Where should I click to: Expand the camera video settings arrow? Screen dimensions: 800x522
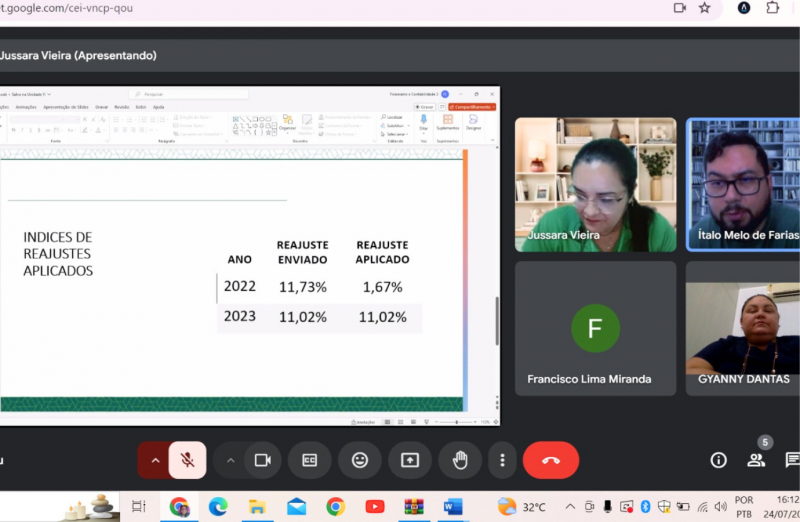230,460
